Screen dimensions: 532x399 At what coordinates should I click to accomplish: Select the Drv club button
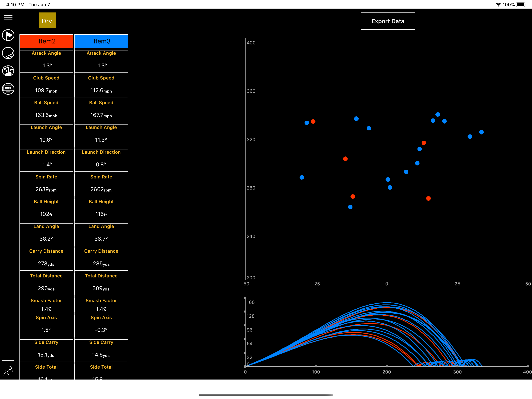tap(47, 20)
